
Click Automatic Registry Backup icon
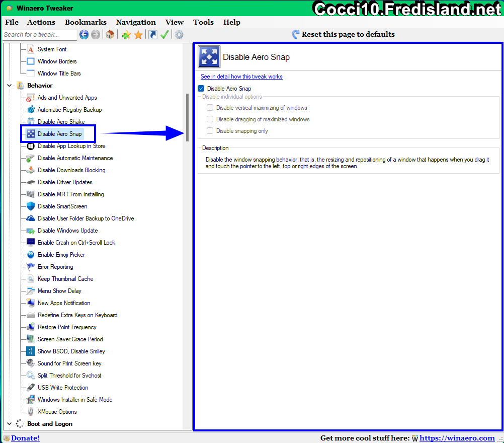click(x=31, y=110)
